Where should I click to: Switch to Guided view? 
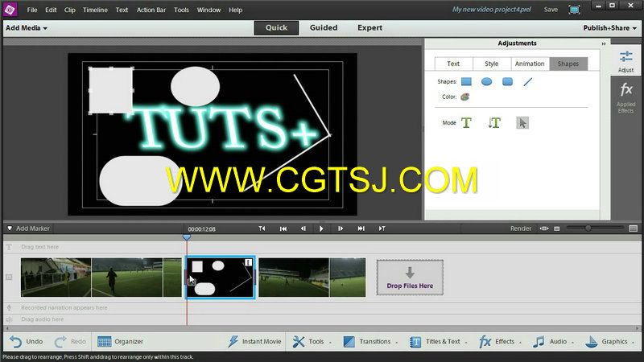(324, 28)
